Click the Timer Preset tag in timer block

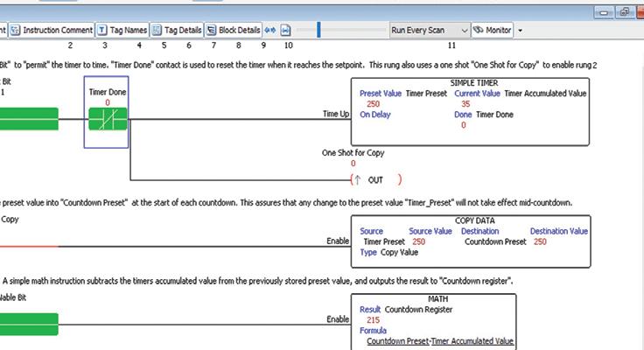[x=426, y=94]
